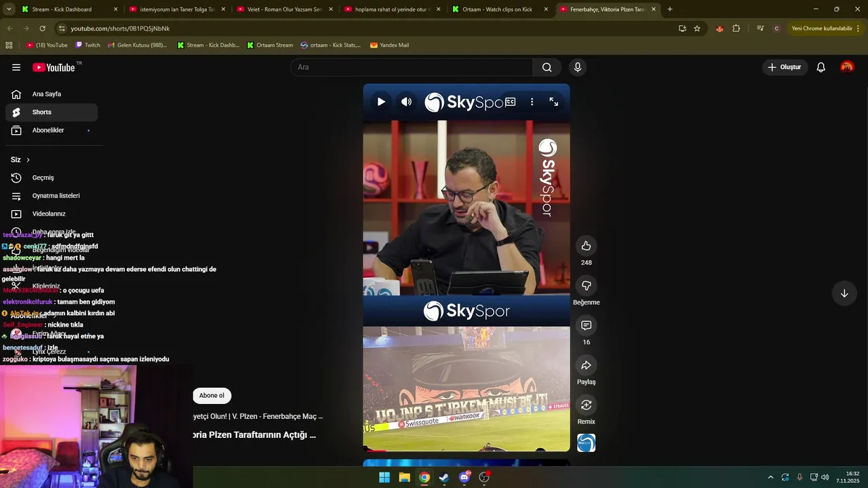Toggle closed captions on the Short

510,102
